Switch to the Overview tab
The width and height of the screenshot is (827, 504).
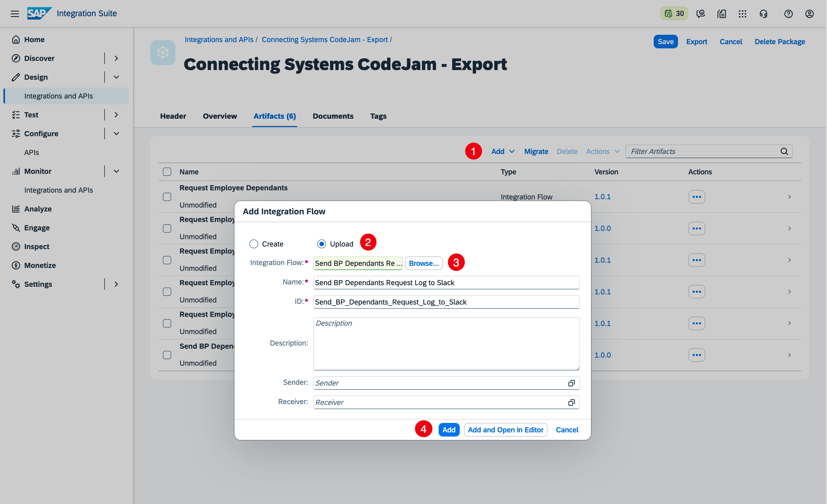click(x=220, y=116)
